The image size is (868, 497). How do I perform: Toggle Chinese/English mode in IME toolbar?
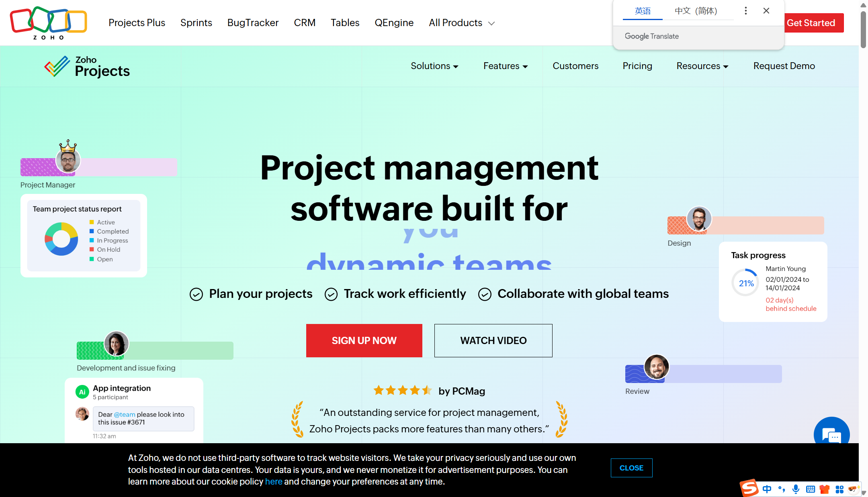point(767,489)
